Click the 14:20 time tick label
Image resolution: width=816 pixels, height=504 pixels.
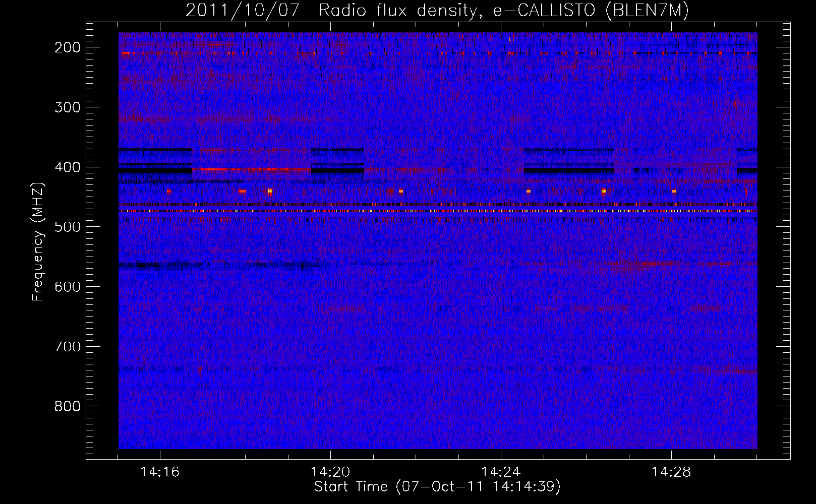pos(330,472)
